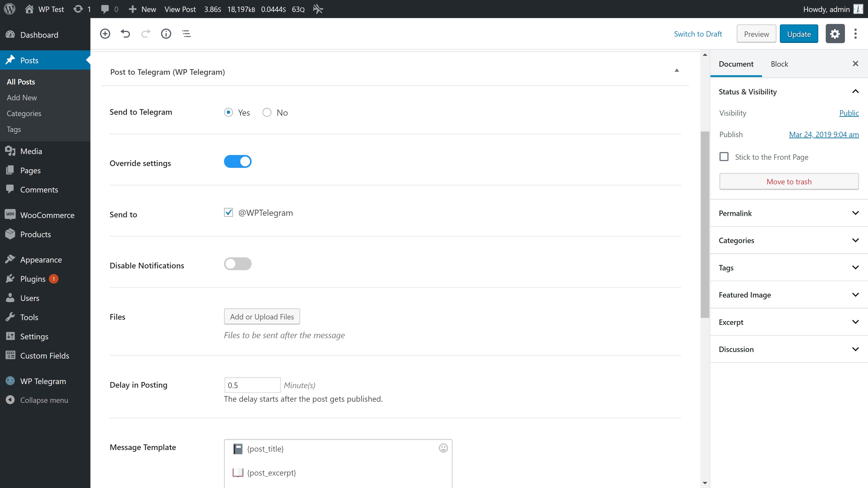Click the WordPress logo in admin bar
The image size is (868, 488).
click(10, 9)
